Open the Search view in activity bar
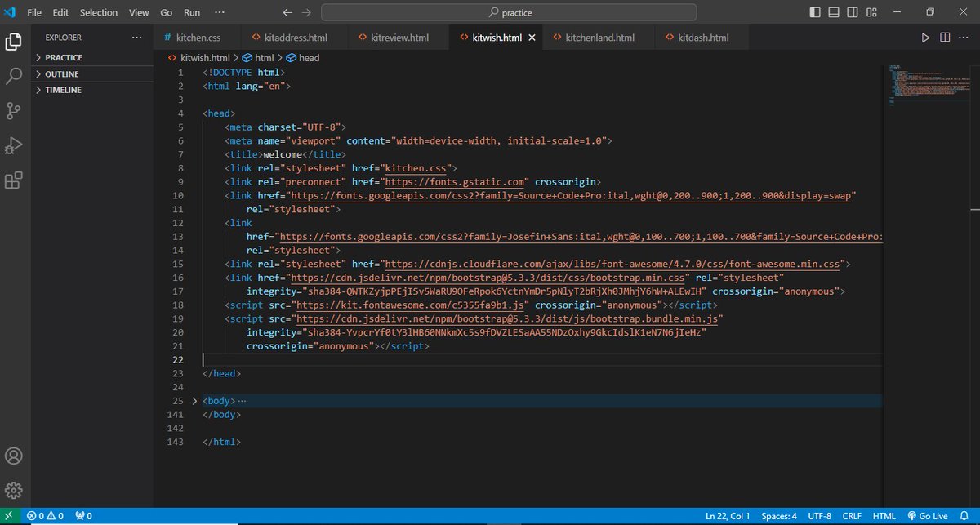 [14, 77]
